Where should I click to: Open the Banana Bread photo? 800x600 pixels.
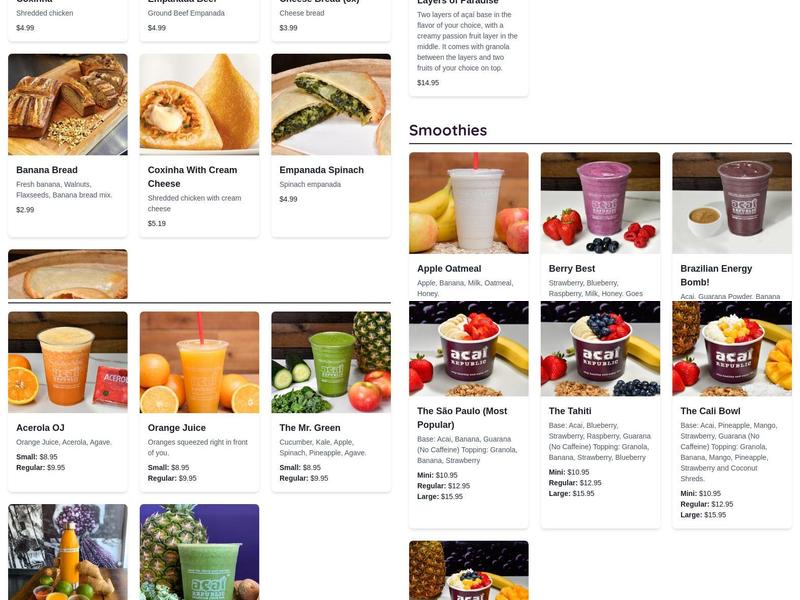(x=68, y=104)
